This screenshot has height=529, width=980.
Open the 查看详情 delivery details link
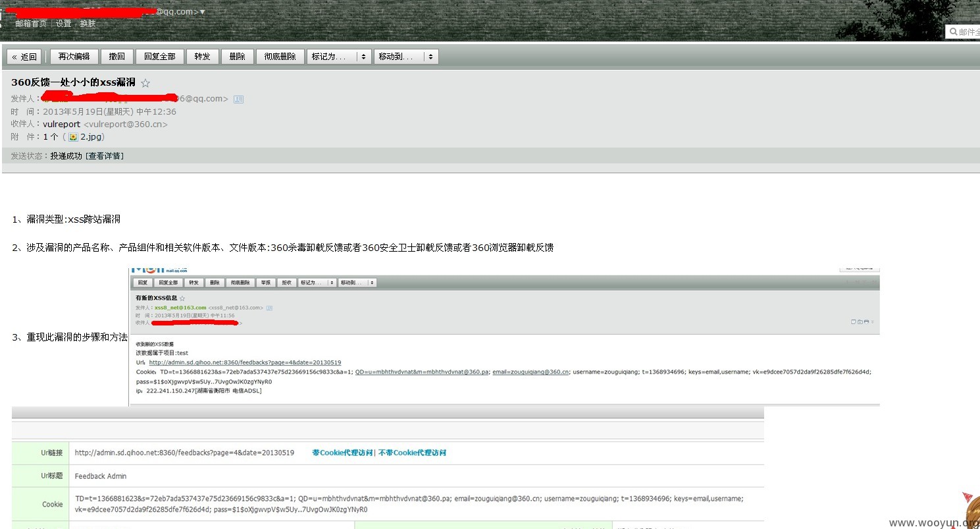[105, 156]
